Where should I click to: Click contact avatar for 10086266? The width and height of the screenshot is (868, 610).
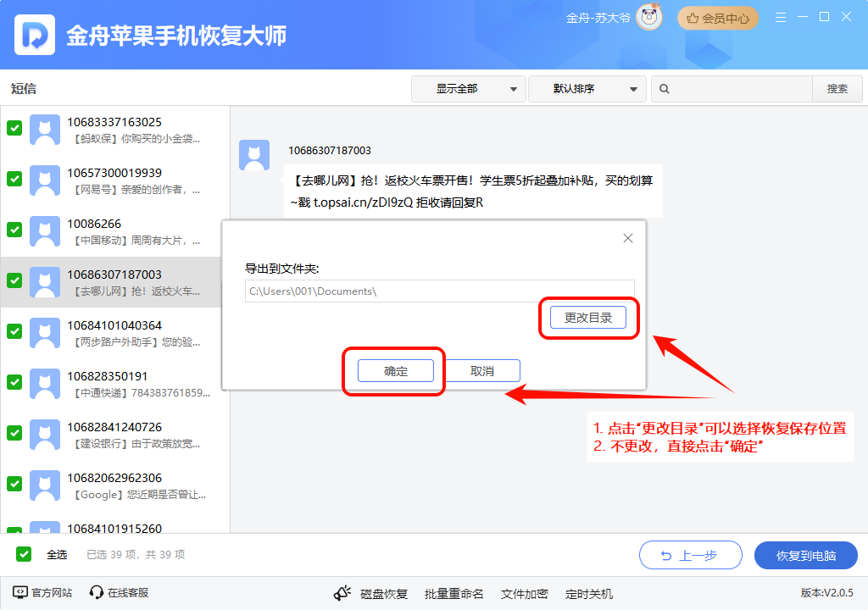[45, 231]
